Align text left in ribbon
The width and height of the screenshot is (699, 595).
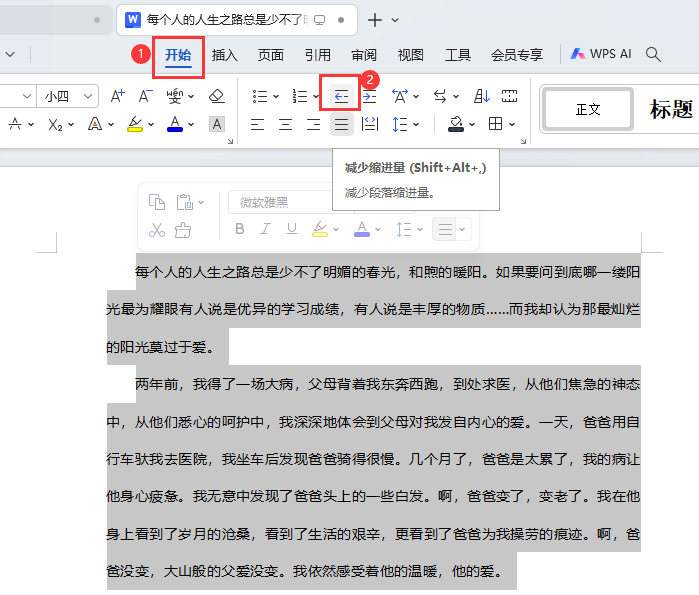coord(257,124)
